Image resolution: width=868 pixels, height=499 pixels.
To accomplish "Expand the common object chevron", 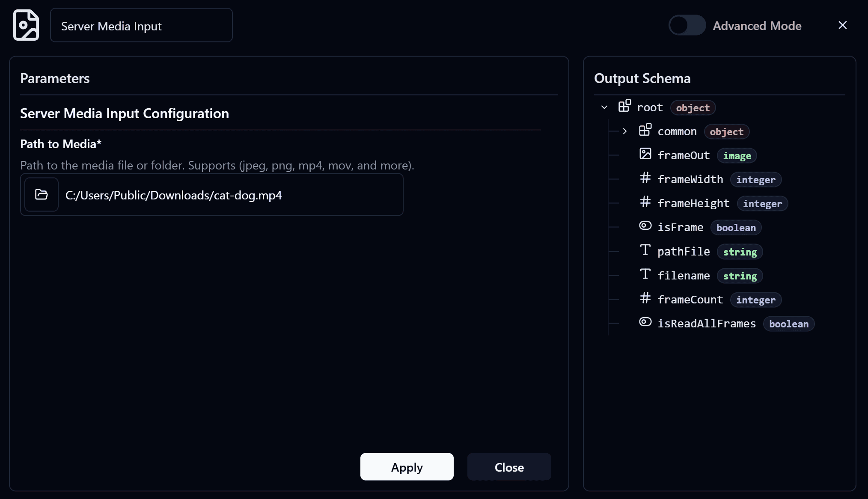I will tap(625, 131).
